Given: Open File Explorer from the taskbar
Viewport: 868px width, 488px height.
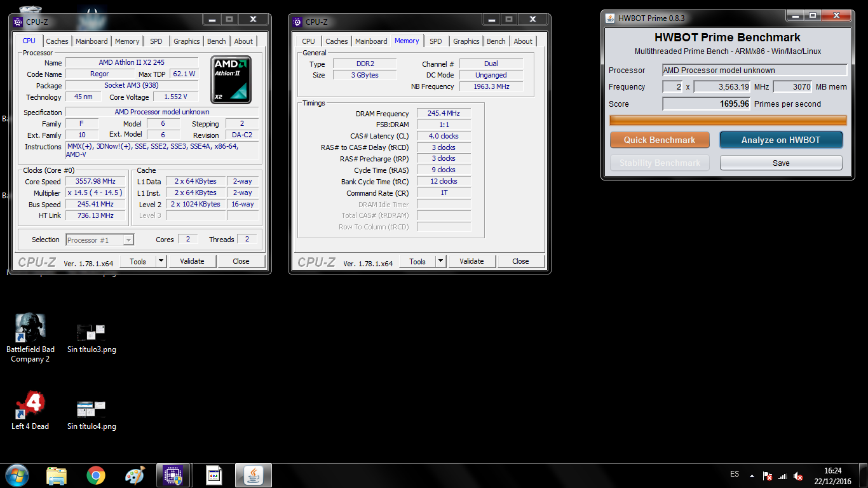Looking at the screenshot, I should pos(57,475).
